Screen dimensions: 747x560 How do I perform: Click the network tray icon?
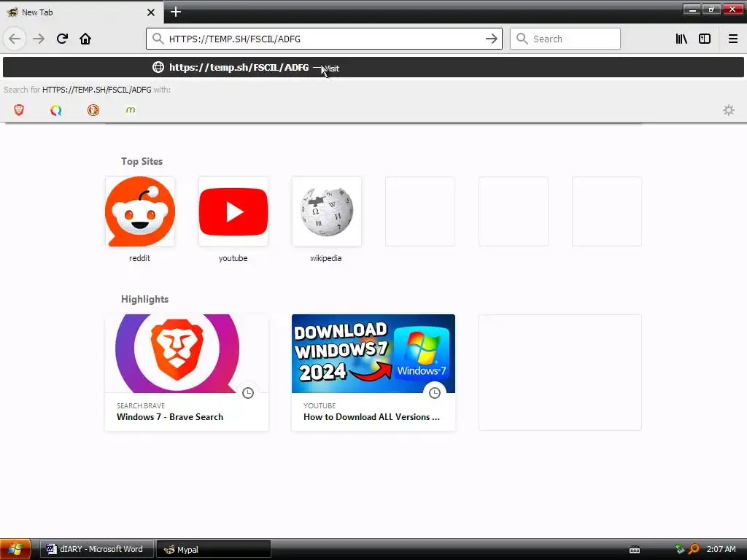point(680,549)
